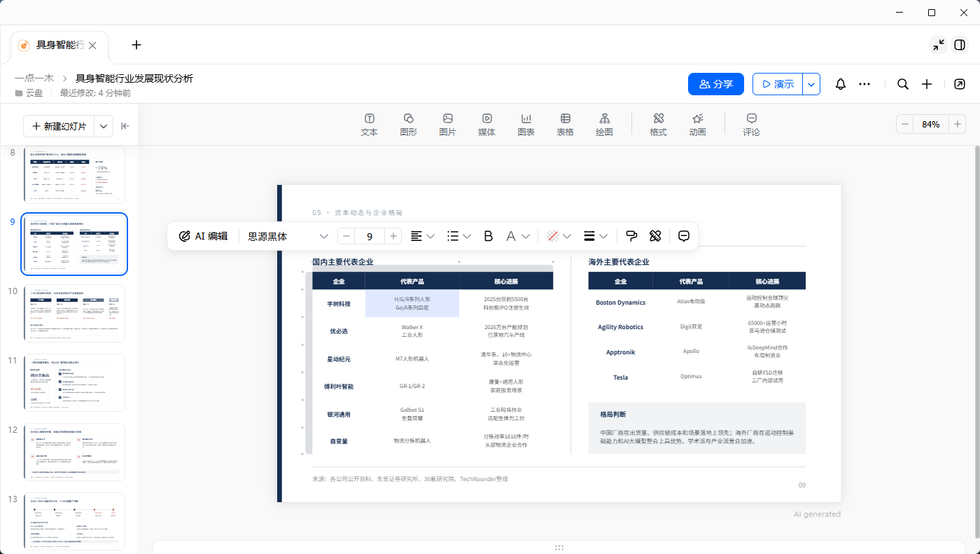Open the notifications bell
Viewport: 980px width, 554px height.
pyautogui.click(x=841, y=84)
